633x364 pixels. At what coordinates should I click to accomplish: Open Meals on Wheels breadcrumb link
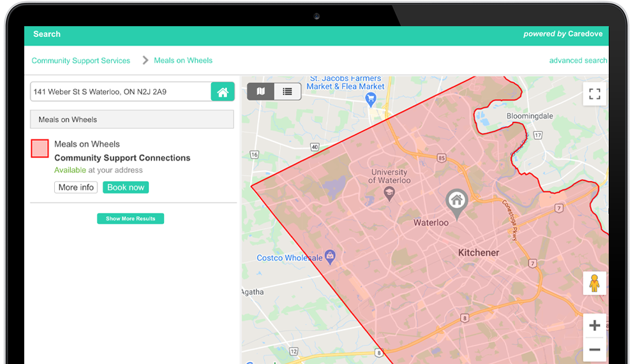(x=183, y=61)
